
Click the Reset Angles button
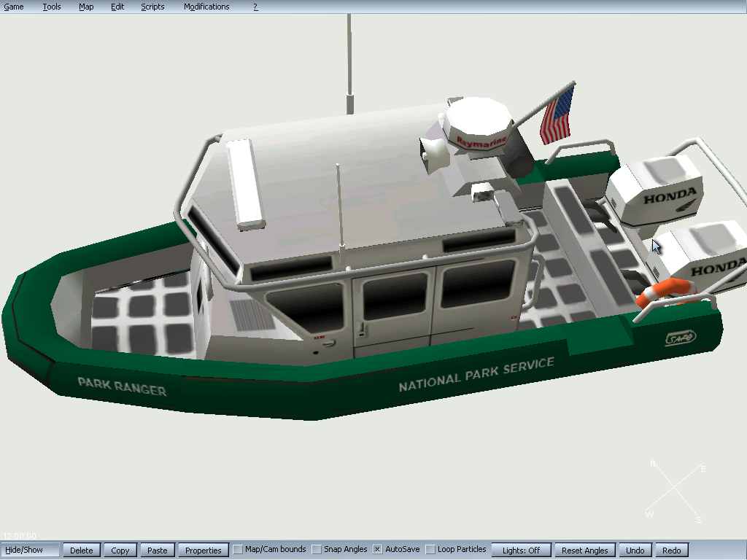(585, 550)
